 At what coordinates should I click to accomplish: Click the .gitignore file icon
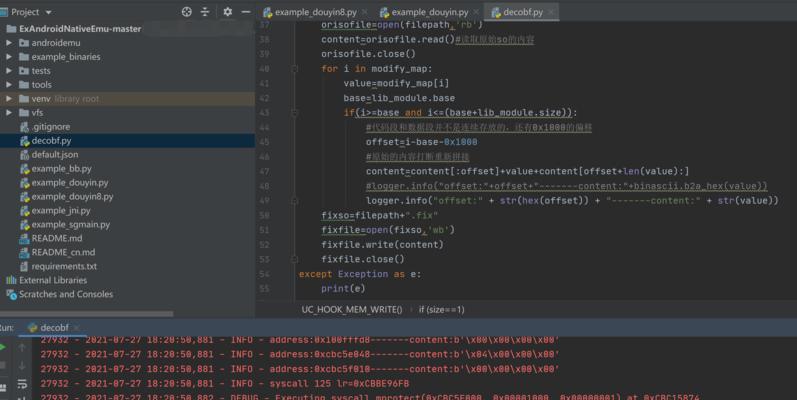(24, 127)
